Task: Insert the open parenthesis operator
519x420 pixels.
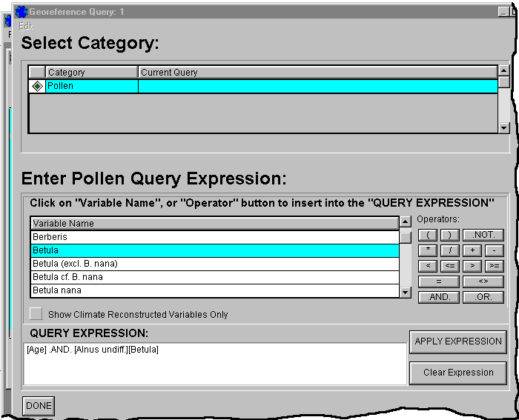Action: (x=428, y=235)
